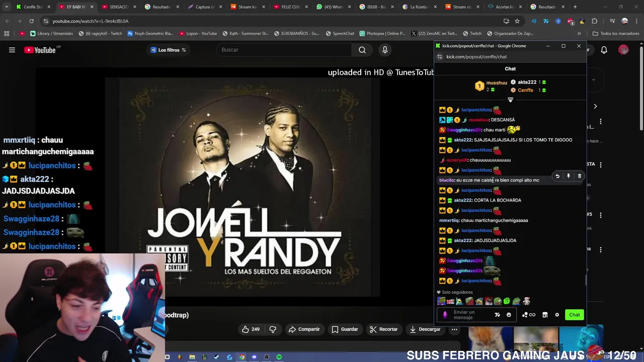Open the Chrome three-dot menu
Viewport: 644px width, 362px height.
(x=636, y=21)
